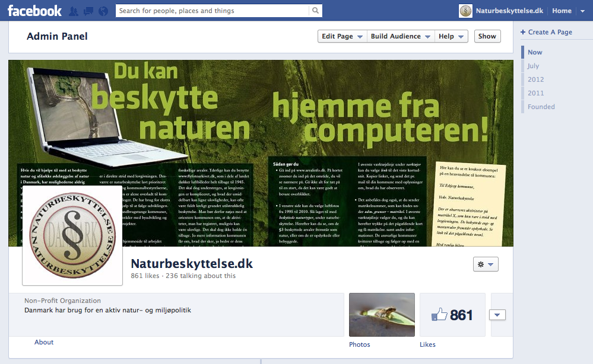Click the cover photo banner
Screen dimensions: 593x364
[261, 153]
